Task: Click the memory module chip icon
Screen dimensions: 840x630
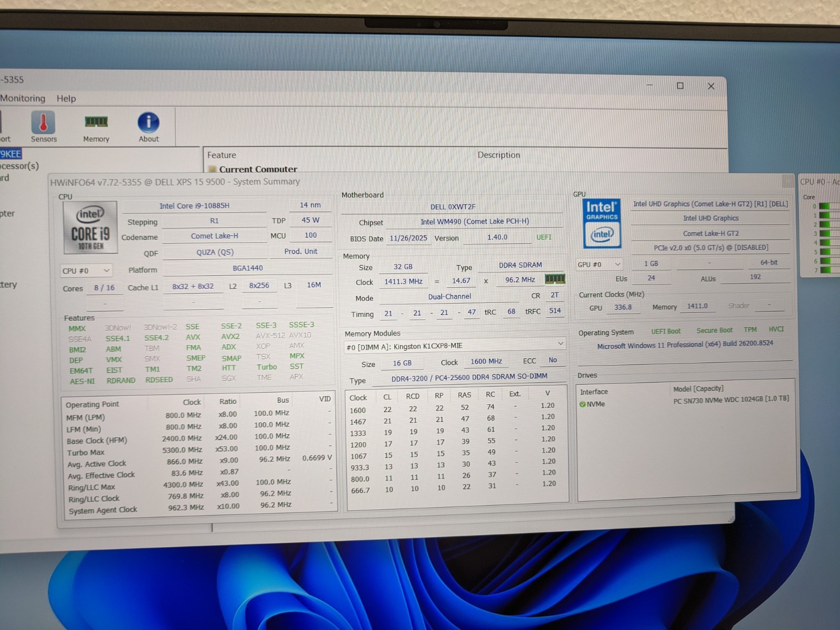Action: point(555,279)
